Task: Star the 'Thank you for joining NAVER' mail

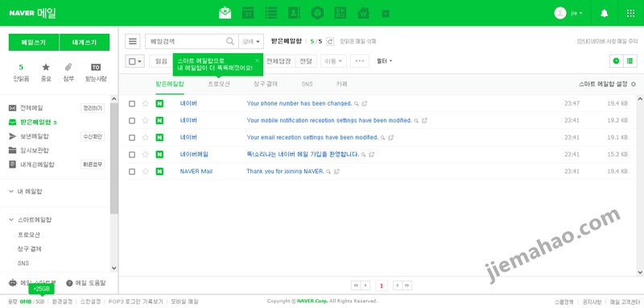Action: click(145, 171)
